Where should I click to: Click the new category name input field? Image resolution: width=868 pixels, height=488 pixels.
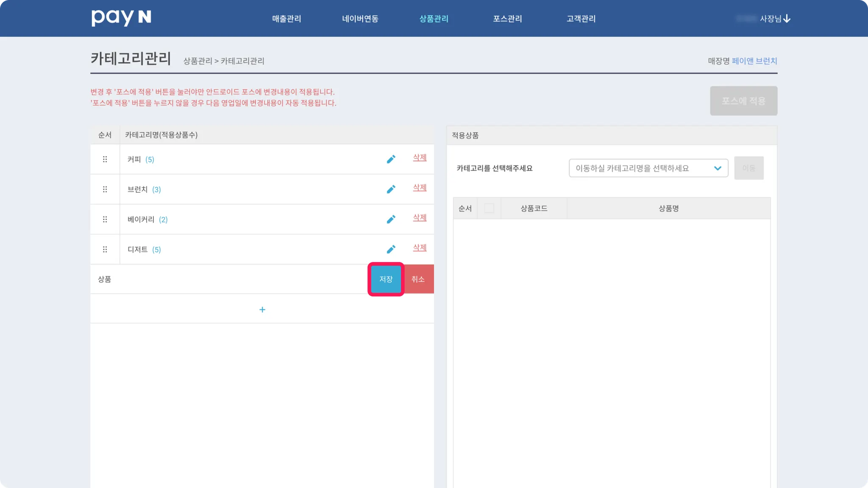[x=229, y=279]
